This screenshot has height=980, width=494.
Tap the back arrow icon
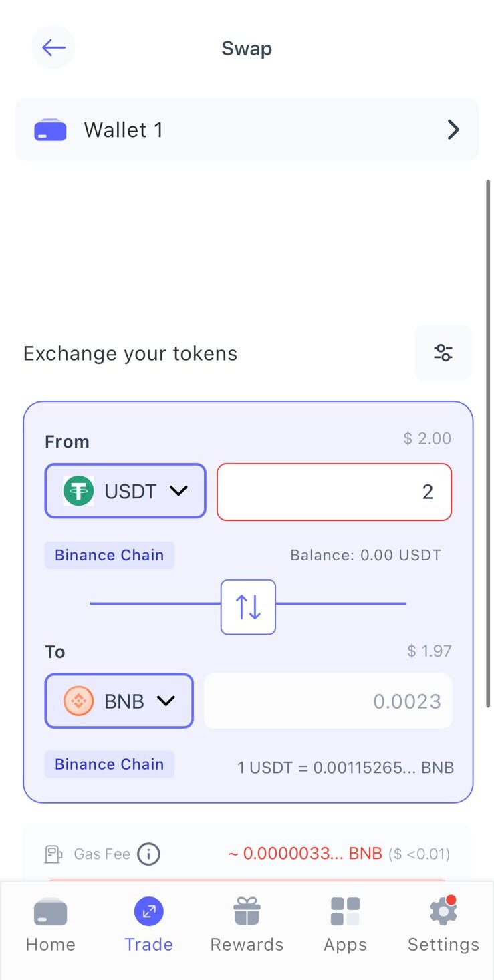[53, 47]
